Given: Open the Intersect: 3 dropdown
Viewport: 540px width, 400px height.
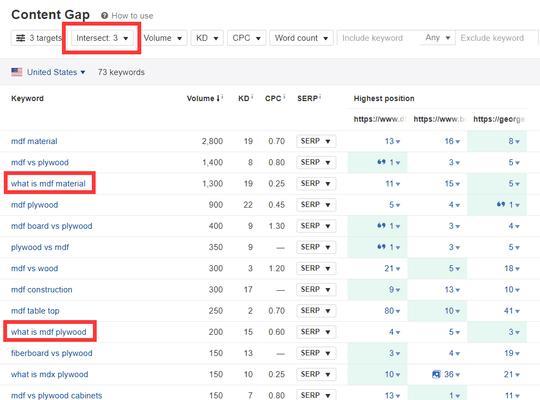Looking at the screenshot, I should coord(102,38).
